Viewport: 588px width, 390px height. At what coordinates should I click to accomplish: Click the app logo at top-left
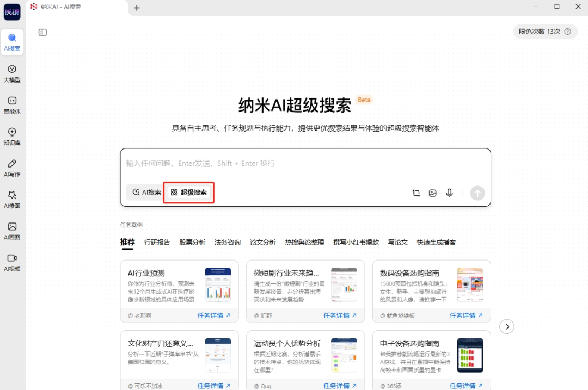pos(12,13)
